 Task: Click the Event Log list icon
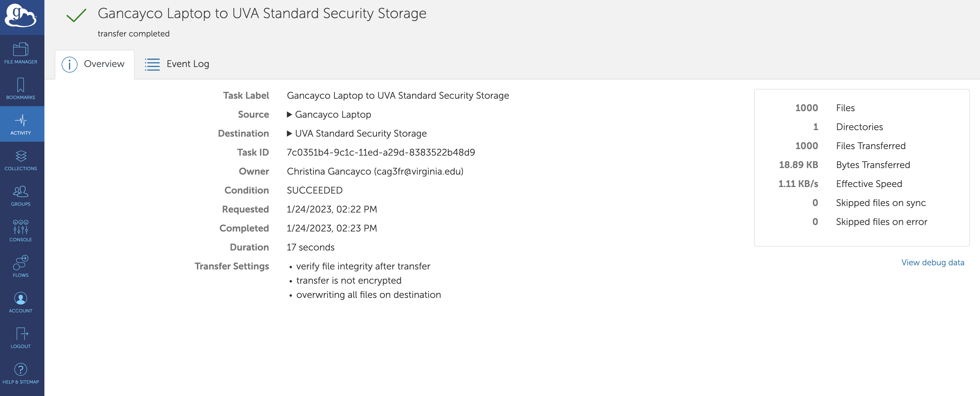[152, 64]
